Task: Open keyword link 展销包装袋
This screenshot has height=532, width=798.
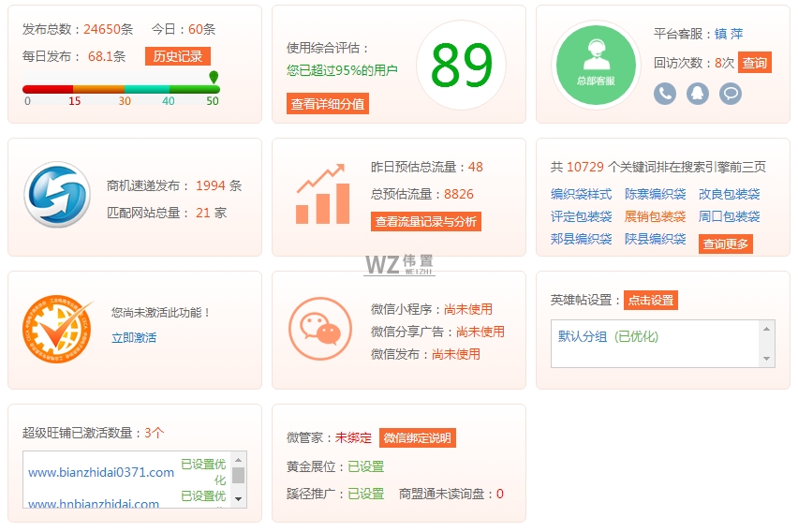Action: tap(655, 216)
